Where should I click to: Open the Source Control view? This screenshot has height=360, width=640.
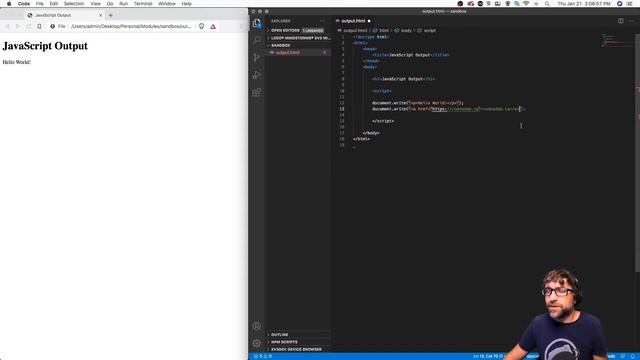257,58
